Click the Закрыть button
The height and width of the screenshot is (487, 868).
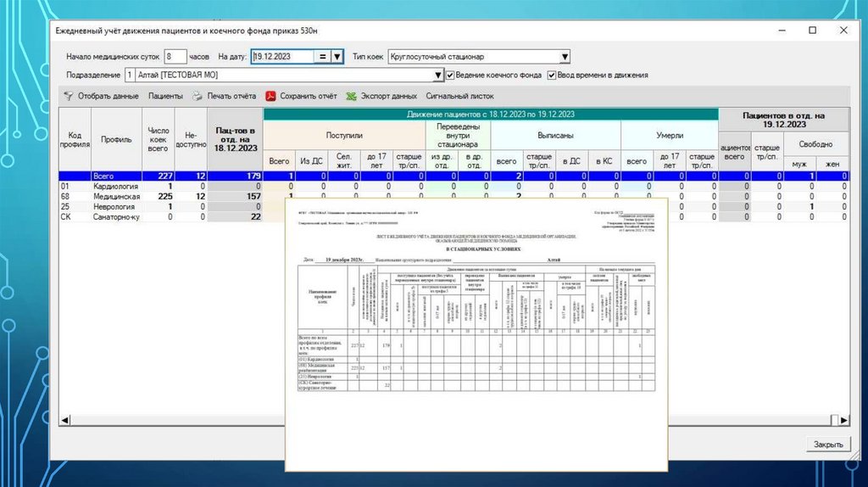click(x=827, y=445)
